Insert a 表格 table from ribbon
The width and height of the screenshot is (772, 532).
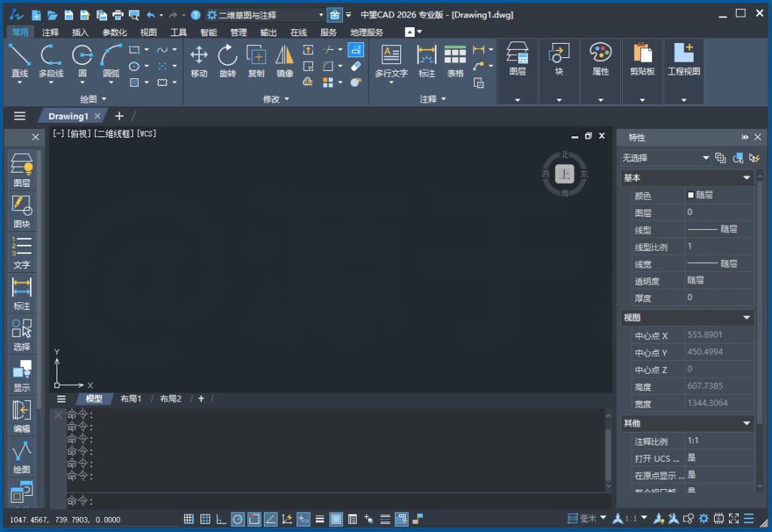[x=455, y=60]
